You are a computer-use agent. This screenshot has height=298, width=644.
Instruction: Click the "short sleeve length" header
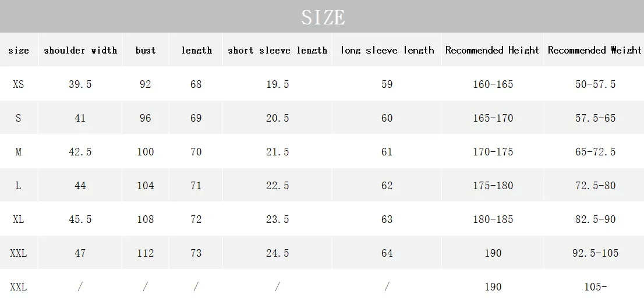pyautogui.click(x=277, y=50)
